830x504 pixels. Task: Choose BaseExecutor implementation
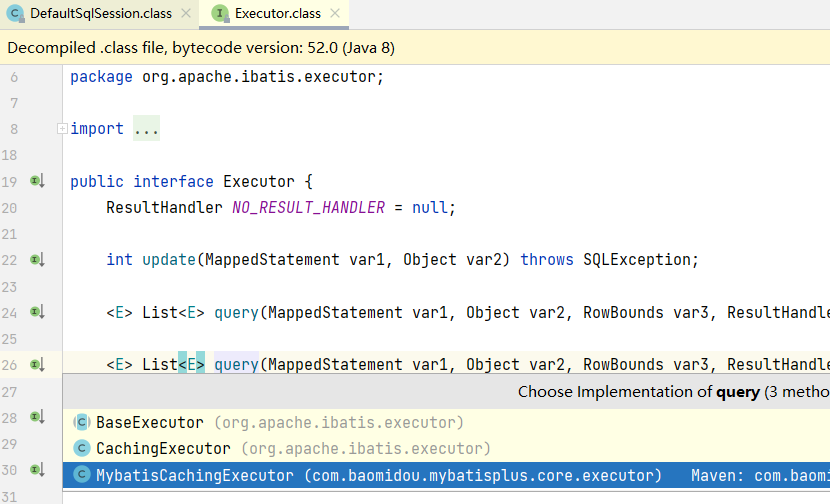[x=150, y=423]
